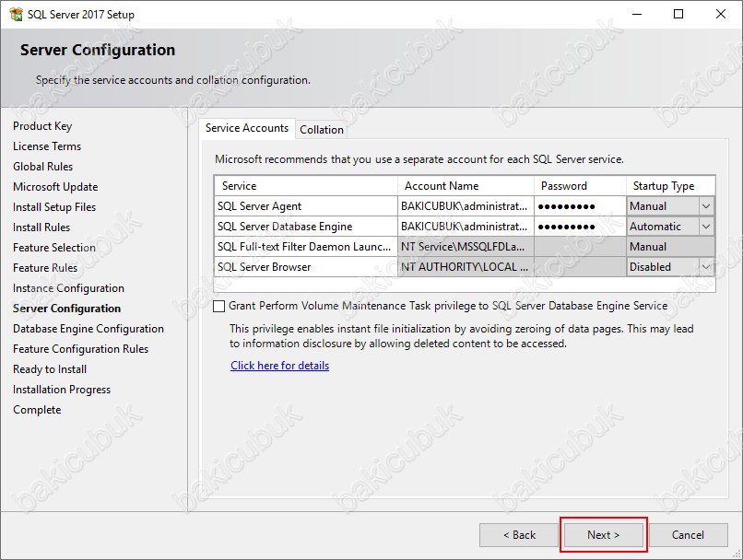Click SQL Server Database Engine password field
The height and width of the screenshot is (560, 743).
point(580,227)
